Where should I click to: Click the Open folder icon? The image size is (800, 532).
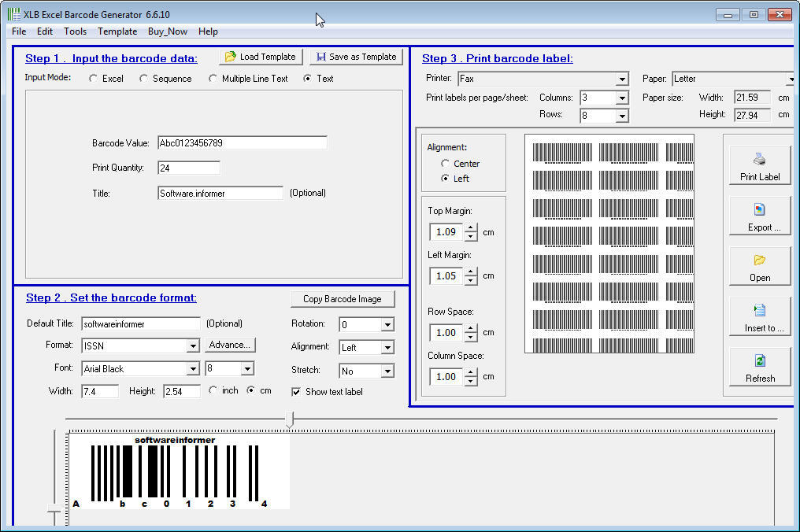(x=759, y=260)
